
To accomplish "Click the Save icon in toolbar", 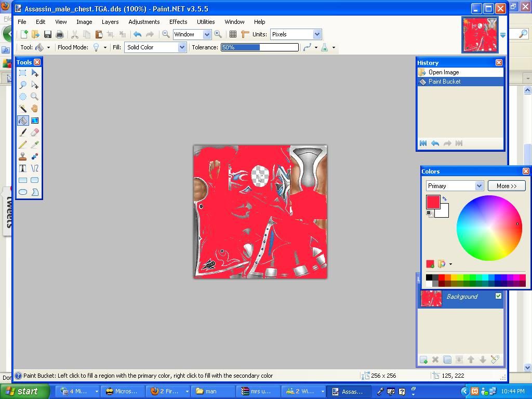I will pos(47,34).
